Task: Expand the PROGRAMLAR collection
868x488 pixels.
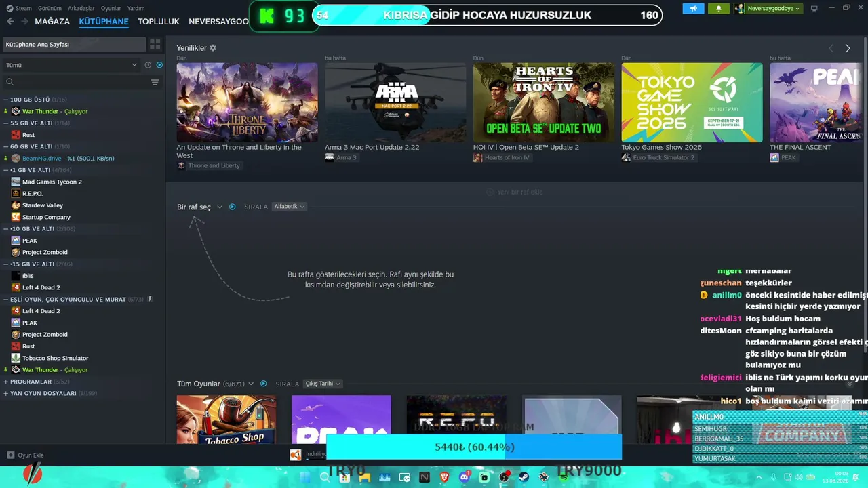Action: [x=5, y=382]
